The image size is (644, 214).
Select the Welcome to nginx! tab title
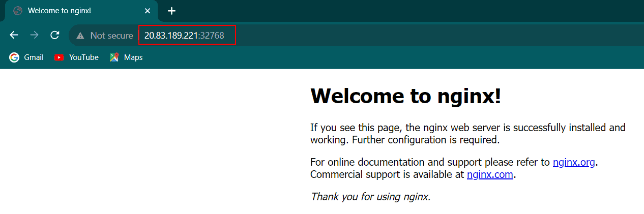click(x=59, y=11)
